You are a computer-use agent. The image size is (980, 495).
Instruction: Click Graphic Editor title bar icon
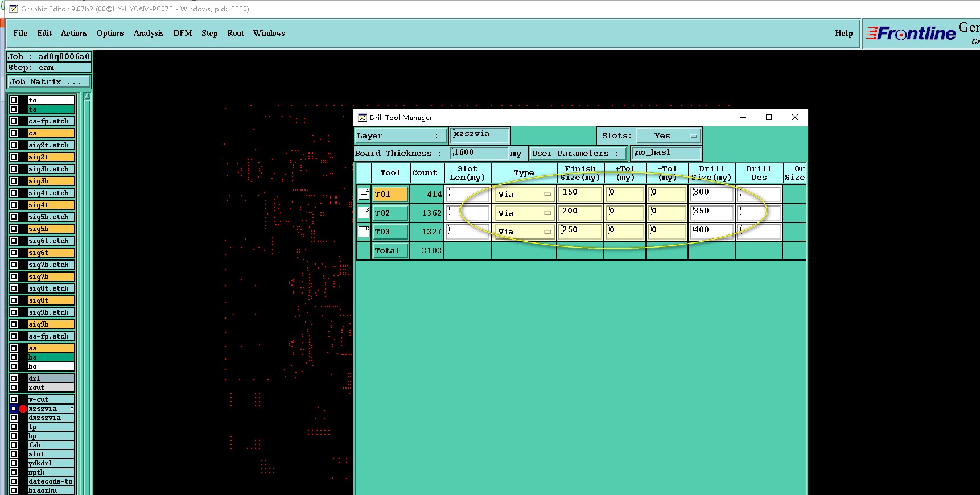click(x=14, y=9)
